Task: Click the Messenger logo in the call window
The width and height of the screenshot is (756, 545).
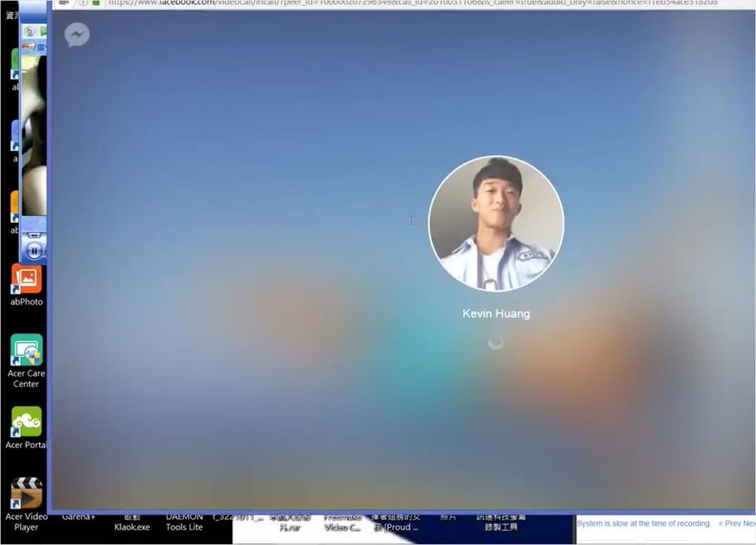Action: [x=77, y=35]
